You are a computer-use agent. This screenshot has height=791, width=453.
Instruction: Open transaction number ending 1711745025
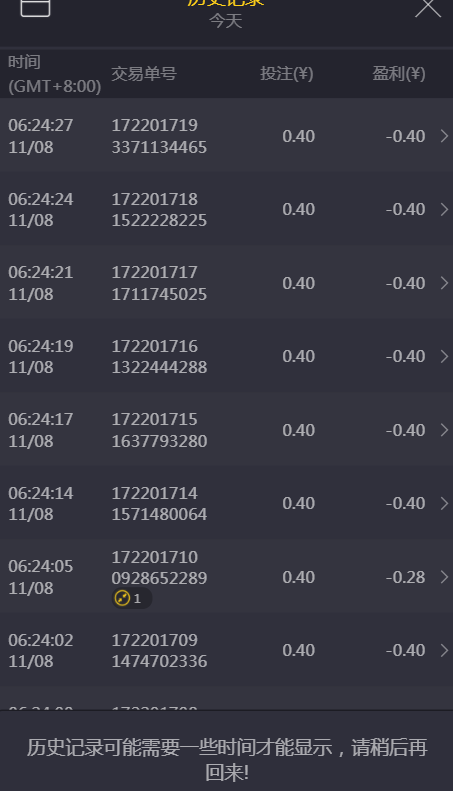pyautogui.click(x=159, y=283)
